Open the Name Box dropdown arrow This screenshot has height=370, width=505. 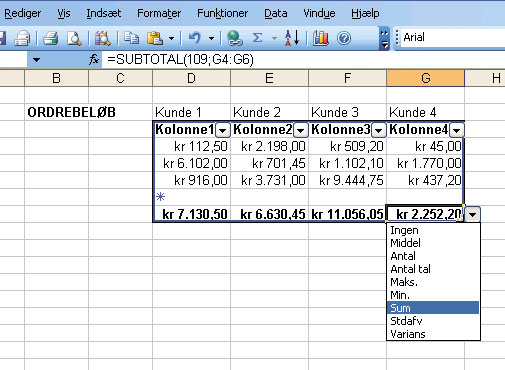tap(36, 60)
